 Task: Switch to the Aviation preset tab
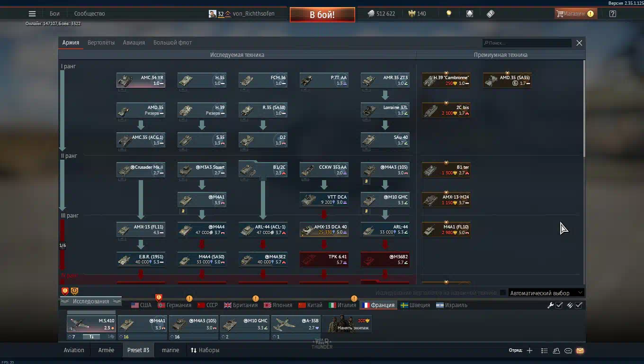[74, 350]
